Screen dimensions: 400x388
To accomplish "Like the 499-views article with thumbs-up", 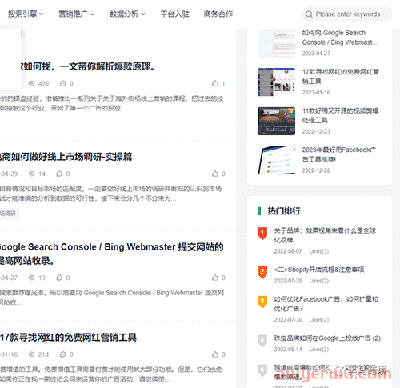I will pyautogui.click(x=215, y=83).
